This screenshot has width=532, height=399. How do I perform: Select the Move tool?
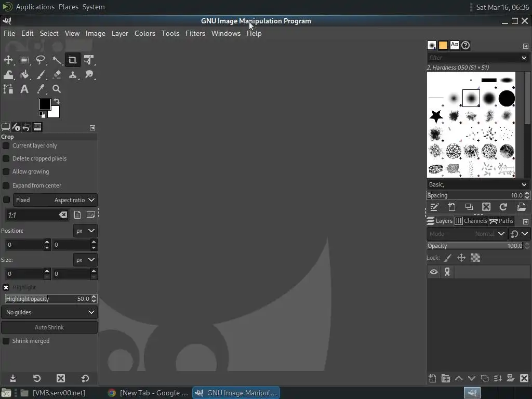click(8, 60)
